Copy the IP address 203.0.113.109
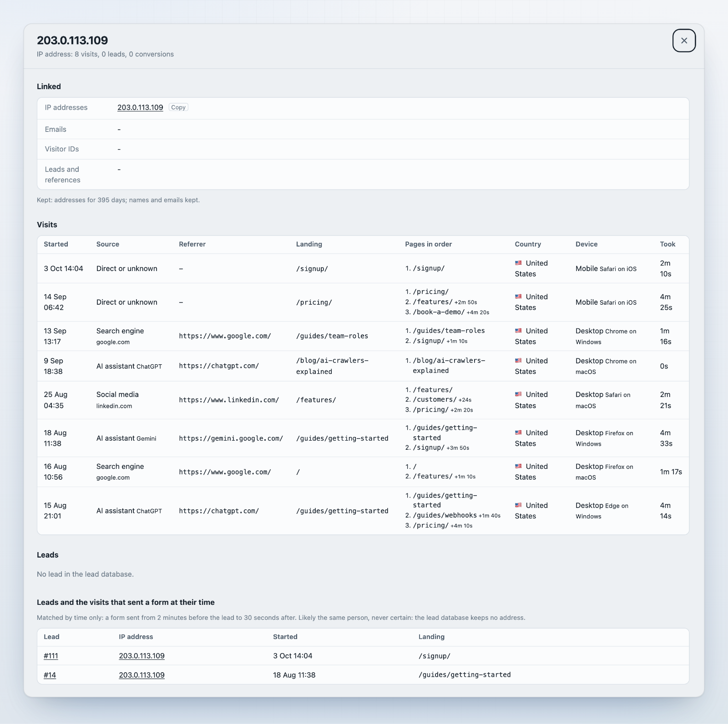This screenshot has height=724, width=728. (x=178, y=107)
